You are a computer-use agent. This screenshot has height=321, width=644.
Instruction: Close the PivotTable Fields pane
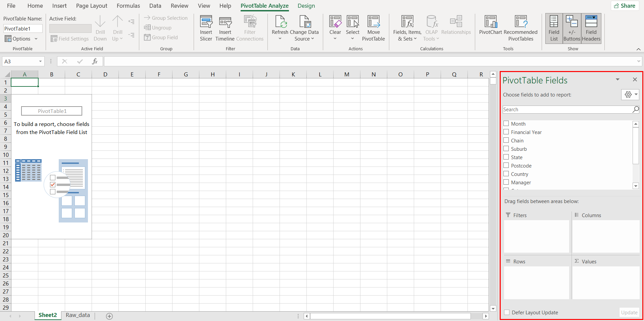635,79
